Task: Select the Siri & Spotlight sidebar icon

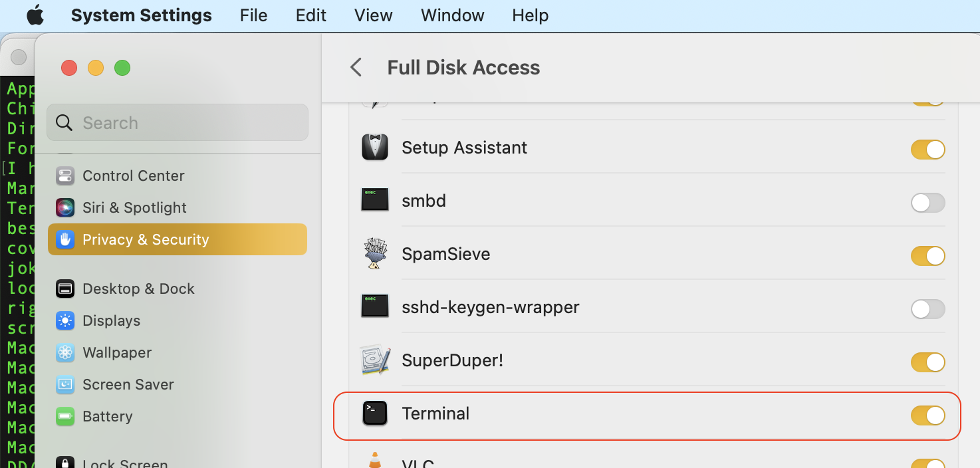Action: 64,207
